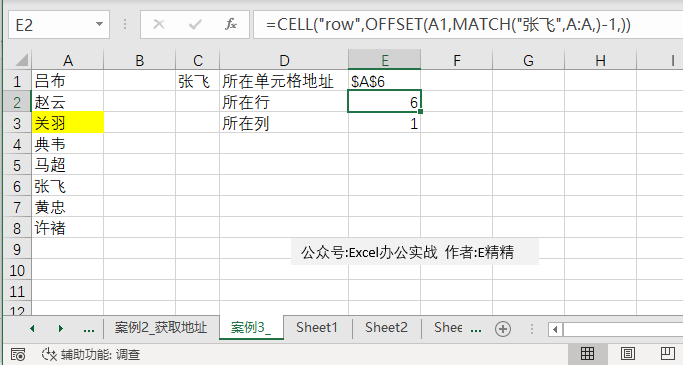The image size is (683, 365).
Task: Switch to Page Layout view icon
Action: click(628, 354)
